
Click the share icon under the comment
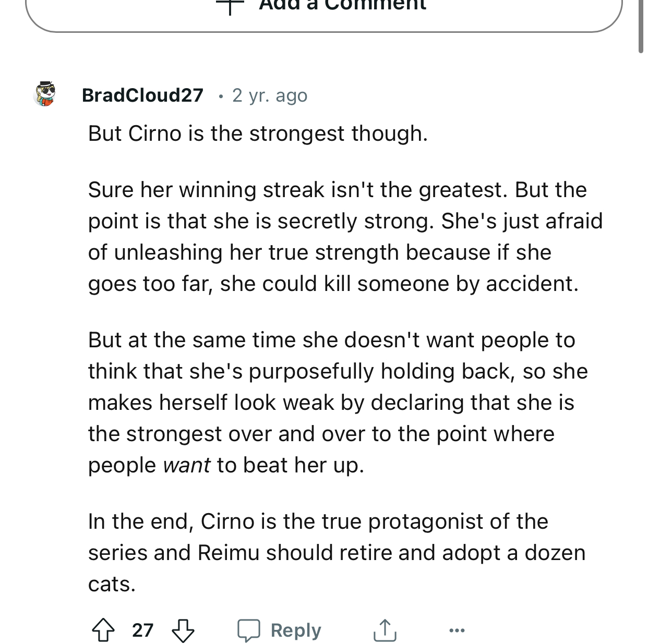click(x=385, y=630)
